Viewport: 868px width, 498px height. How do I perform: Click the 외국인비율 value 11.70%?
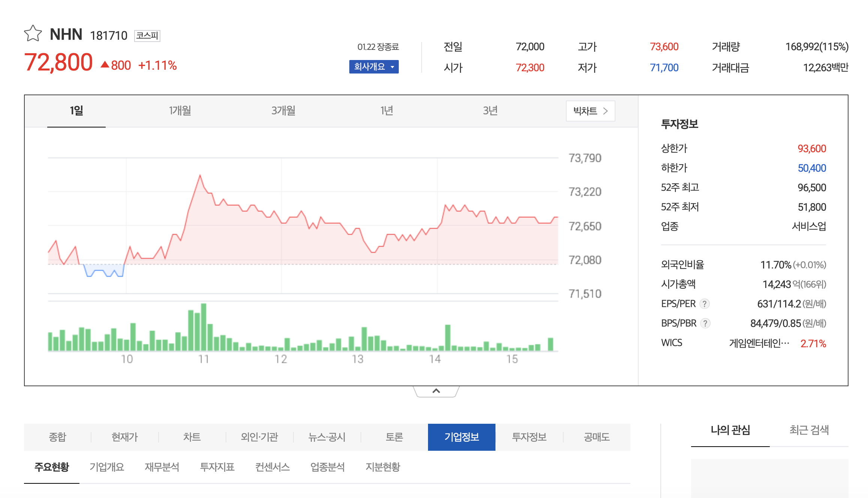pyautogui.click(x=776, y=265)
